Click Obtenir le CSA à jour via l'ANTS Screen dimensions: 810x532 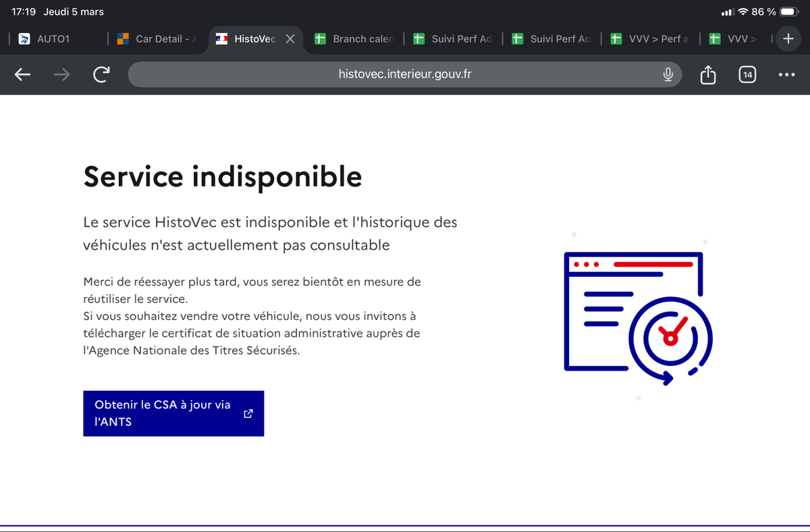(x=163, y=413)
